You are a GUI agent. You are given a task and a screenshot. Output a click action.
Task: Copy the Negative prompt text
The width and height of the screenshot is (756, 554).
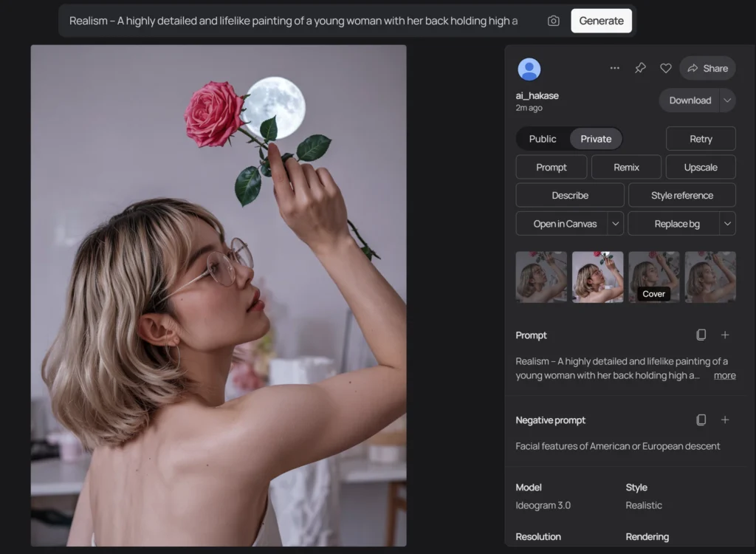[x=701, y=420]
